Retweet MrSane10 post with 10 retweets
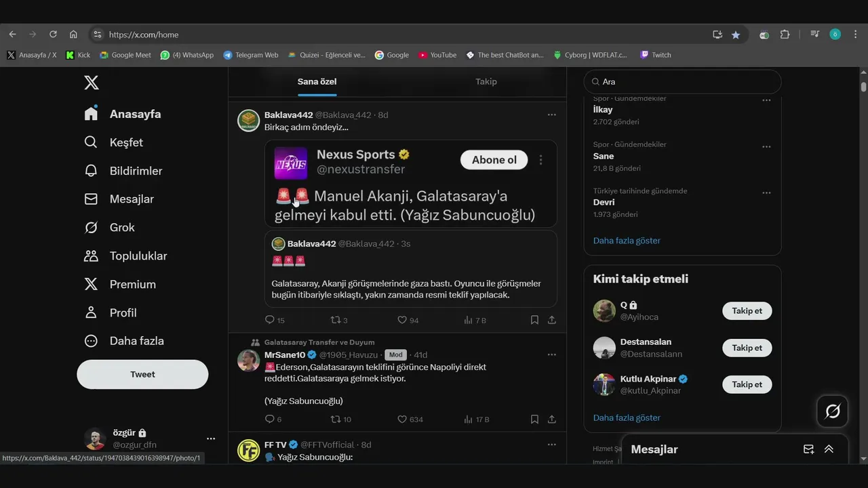The width and height of the screenshot is (868, 488). click(340, 419)
